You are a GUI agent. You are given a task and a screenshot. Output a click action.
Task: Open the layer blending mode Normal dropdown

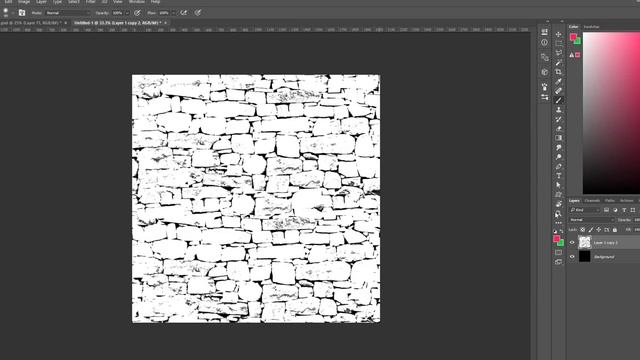click(592, 220)
